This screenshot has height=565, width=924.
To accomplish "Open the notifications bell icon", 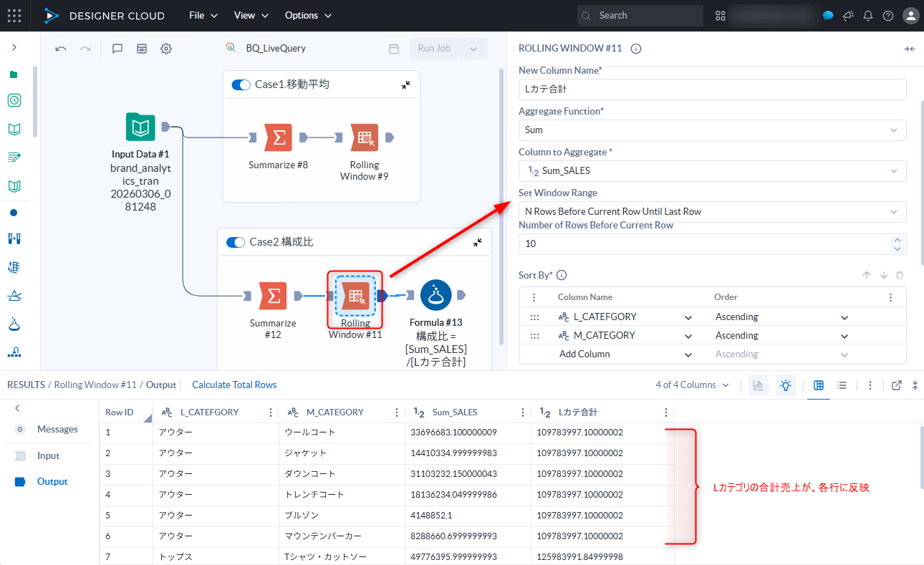I will tap(868, 16).
